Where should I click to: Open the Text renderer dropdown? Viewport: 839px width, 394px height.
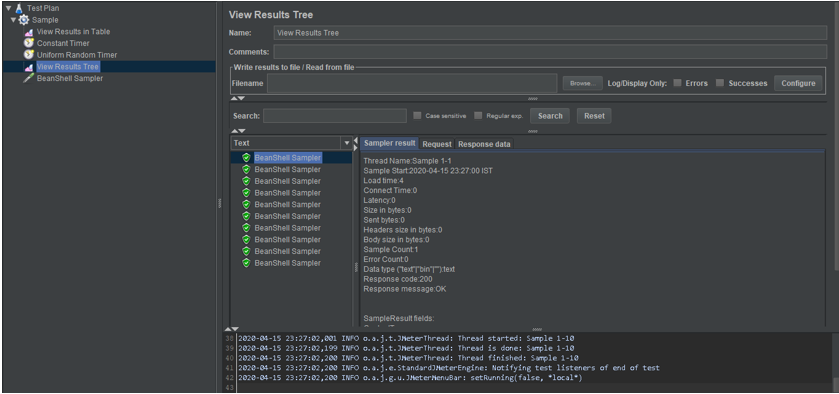pyautogui.click(x=347, y=143)
